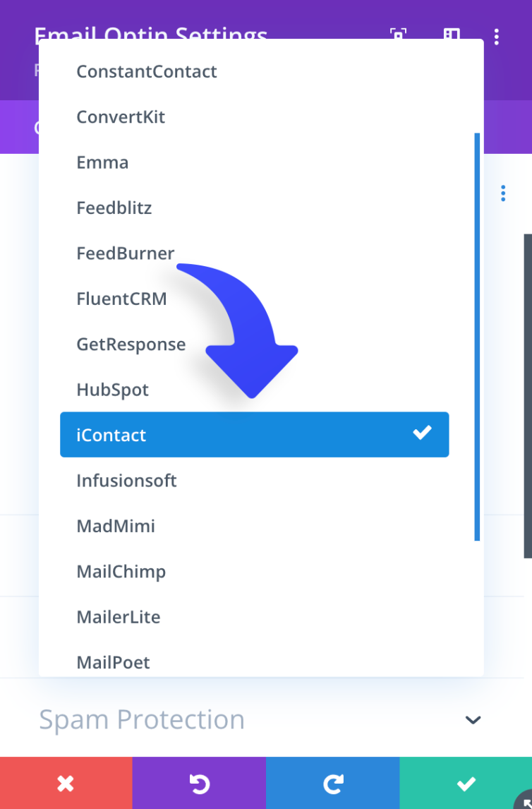Redo the change using the blue redo icon
Screen dimensions: 532x809
(x=332, y=783)
